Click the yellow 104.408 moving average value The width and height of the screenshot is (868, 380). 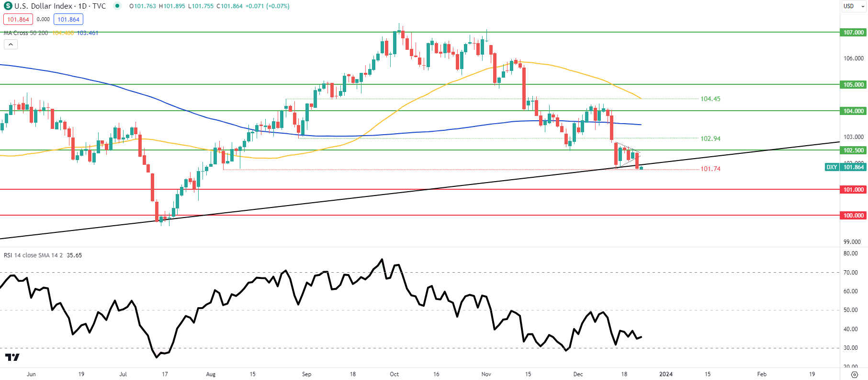[x=63, y=33]
